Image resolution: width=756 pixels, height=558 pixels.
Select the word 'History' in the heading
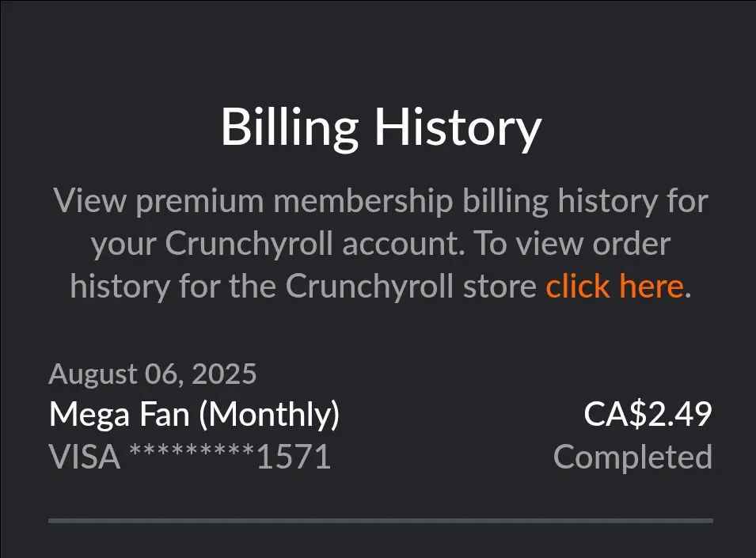click(458, 127)
